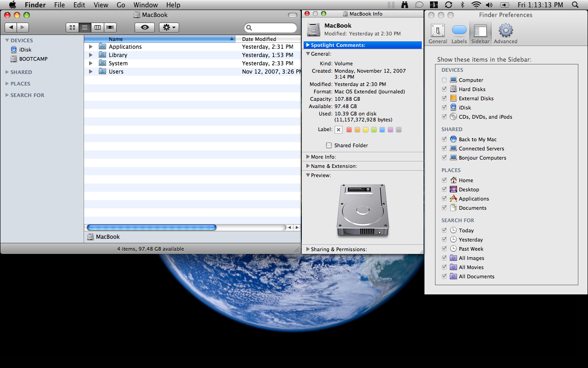This screenshot has width=588, height=368.
Task: Open the General preferences tab
Action: (438, 34)
